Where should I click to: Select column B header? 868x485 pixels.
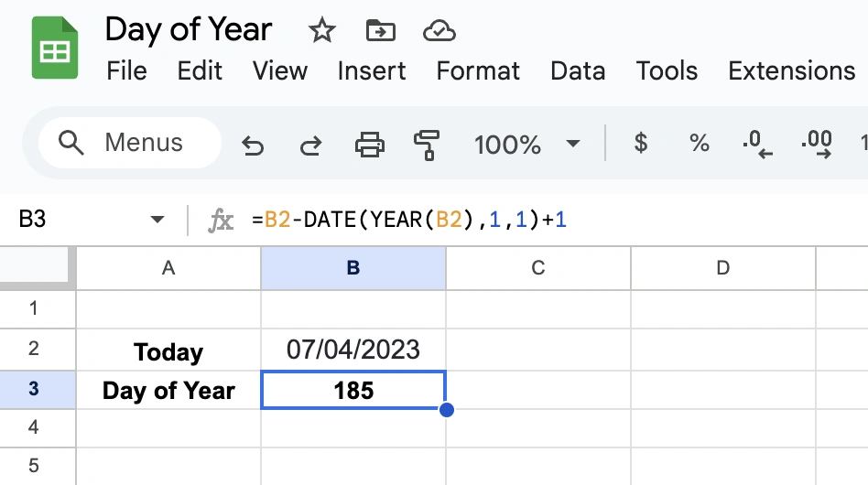(353, 267)
